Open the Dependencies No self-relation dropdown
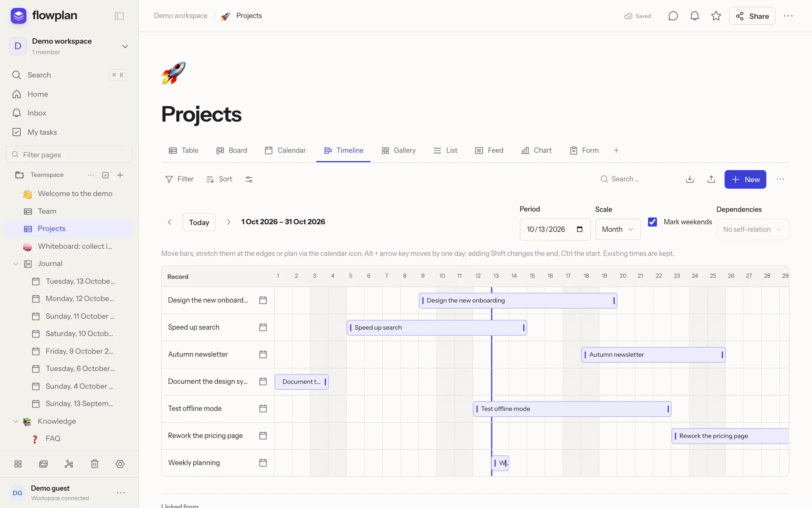The height and width of the screenshot is (508, 812). [x=753, y=229]
